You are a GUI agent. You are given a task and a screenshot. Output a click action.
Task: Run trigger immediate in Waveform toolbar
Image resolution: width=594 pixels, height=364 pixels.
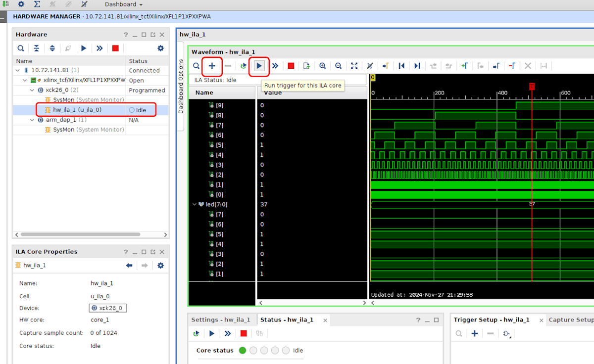(275, 66)
